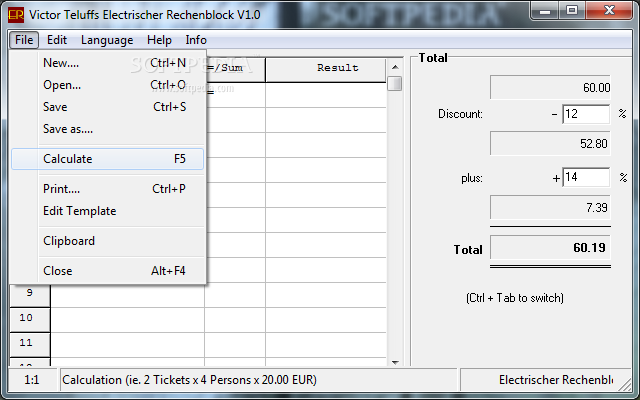Run Calculate from the File menu
640x400 pixels.
pyautogui.click(x=108, y=159)
